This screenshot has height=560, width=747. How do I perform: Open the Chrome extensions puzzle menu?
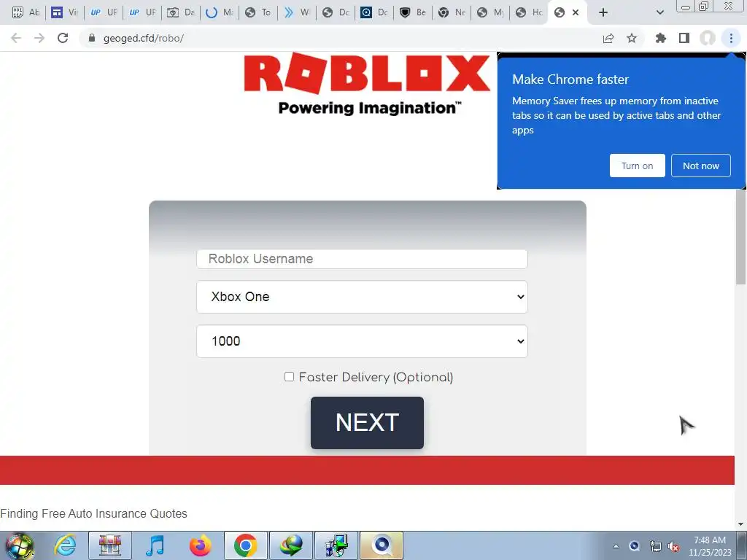[660, 38]
